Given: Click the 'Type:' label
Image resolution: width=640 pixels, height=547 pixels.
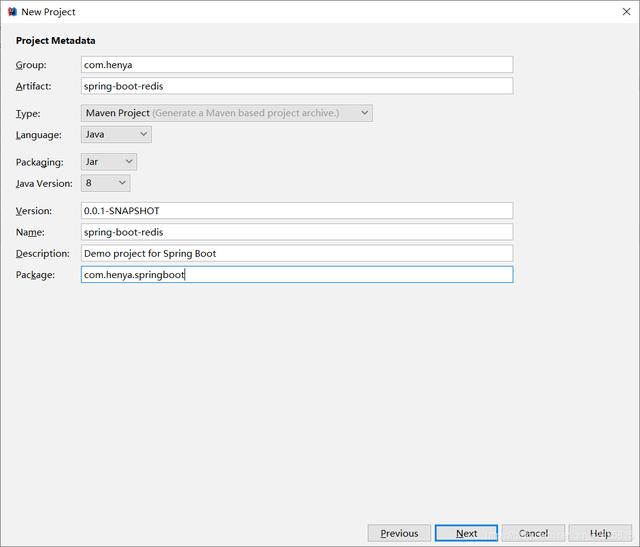Looking at the screenshot, I should click(x=28, y=114).
